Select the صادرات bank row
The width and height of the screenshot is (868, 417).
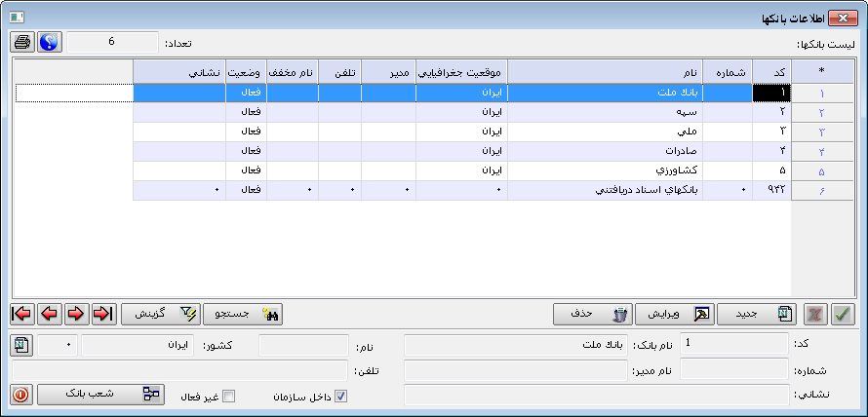click(605, 151)
